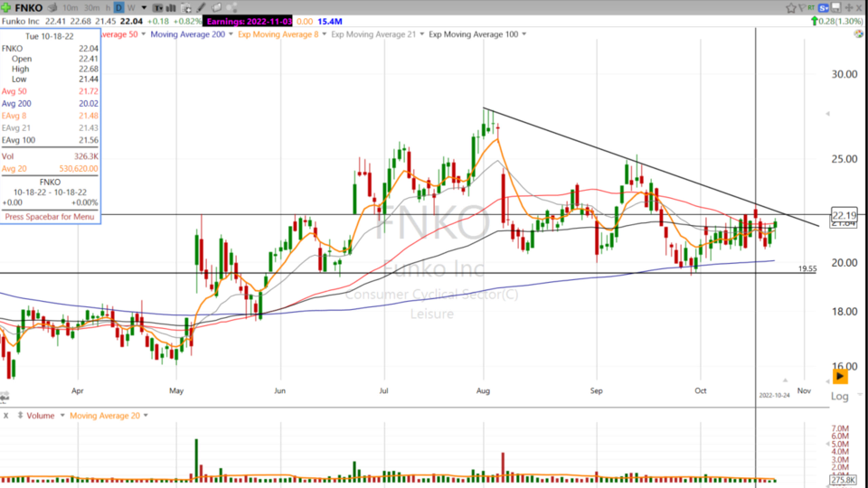Click the green plus add-symbol icon
Image resolution: width=868 pixels, height=488 pixels.
(6, 8)
